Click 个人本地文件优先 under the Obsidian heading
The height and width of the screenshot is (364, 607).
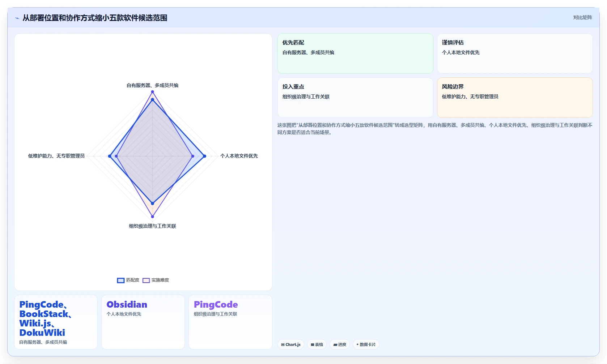[x=124, y=314]
